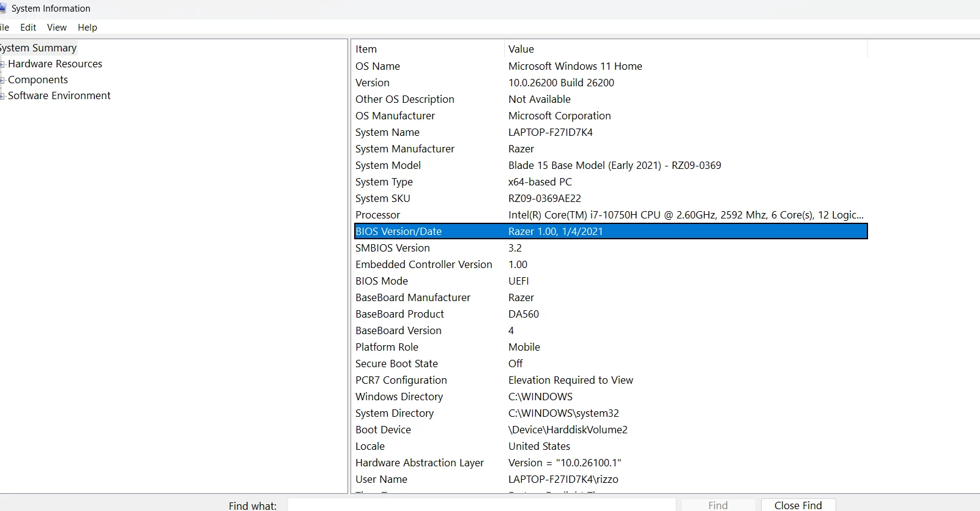Click the Intel Core i7-10750H processor value

coord(686,215)
